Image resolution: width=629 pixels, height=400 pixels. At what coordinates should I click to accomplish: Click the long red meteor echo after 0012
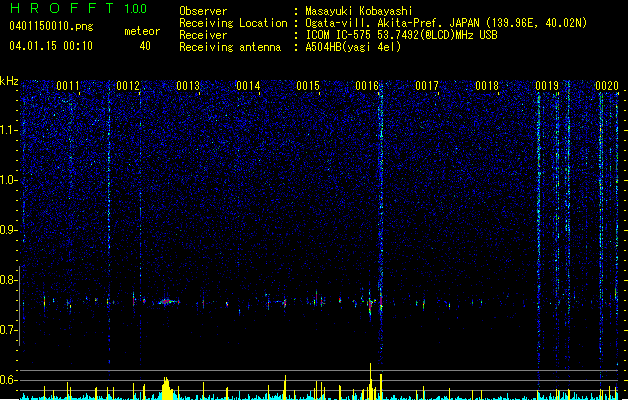click(x=169, y=301)
